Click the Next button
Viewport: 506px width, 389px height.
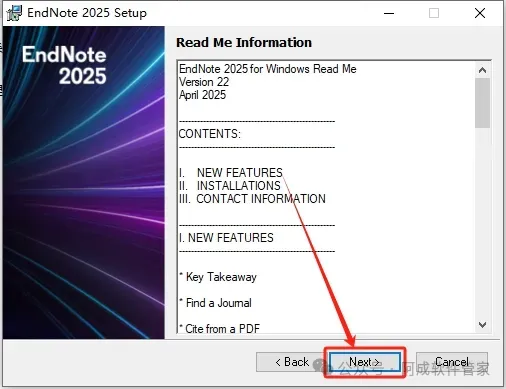[x=365, y=362]
